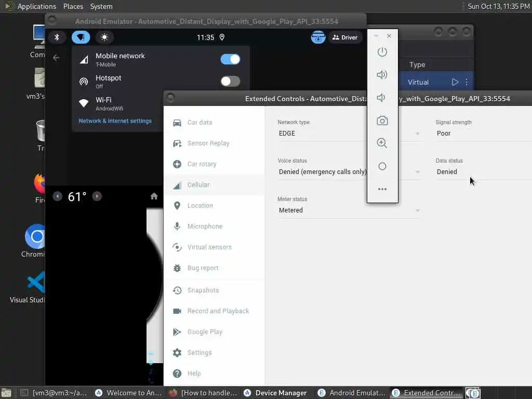Open the Places menu
Screen dimensions: 532x399
click(73, 6)
